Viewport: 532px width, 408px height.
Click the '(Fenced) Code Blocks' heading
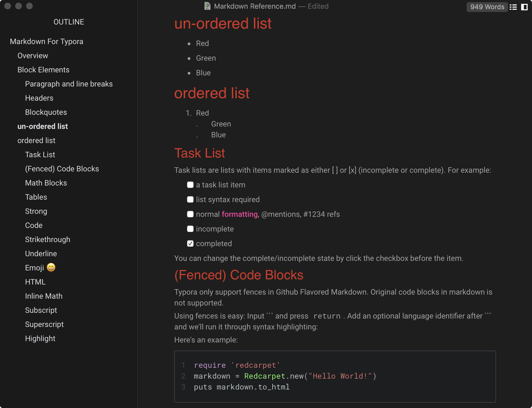[239, 275]
